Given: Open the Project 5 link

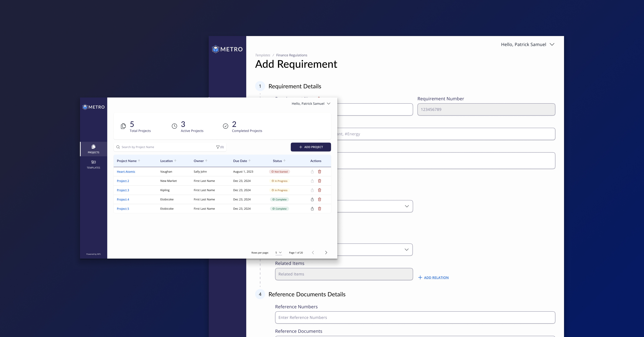Looking at the screenshot, I should point(123,209).
